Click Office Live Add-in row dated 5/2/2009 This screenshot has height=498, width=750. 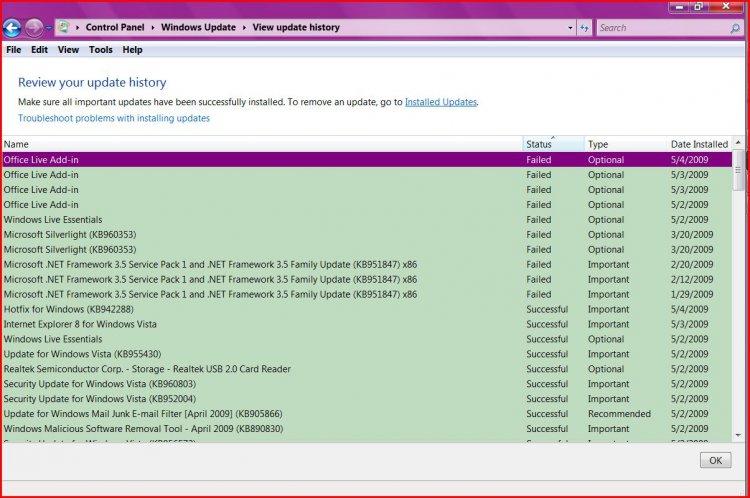point(367,205)
